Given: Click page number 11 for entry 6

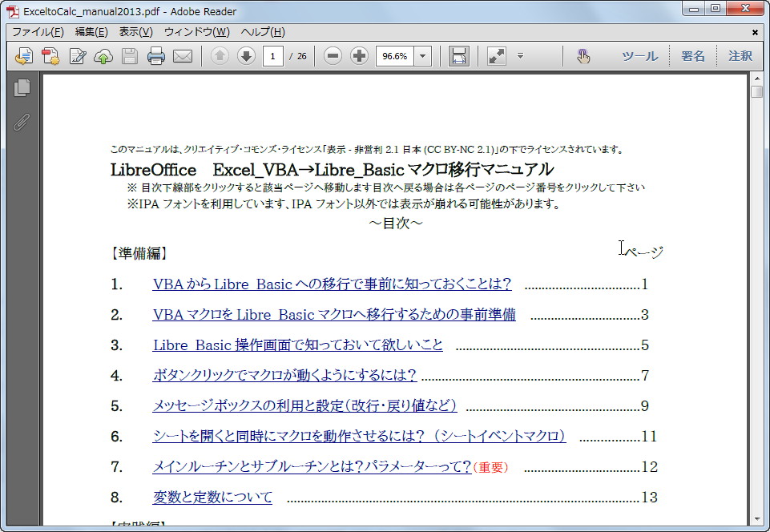Looking at the screenshot, I should coord(649,436).
